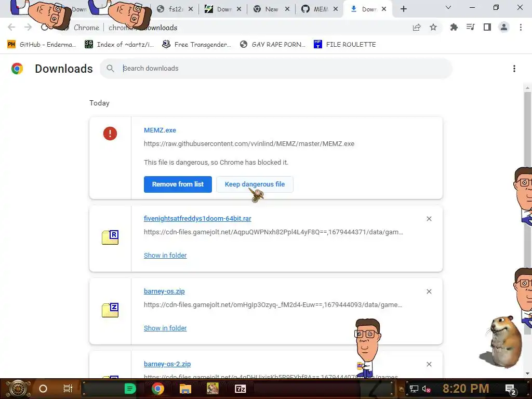Open the hamster Box app on taskbar
Image resolution: width=532 pixels, height=399 pixels.
coord(212,389)
